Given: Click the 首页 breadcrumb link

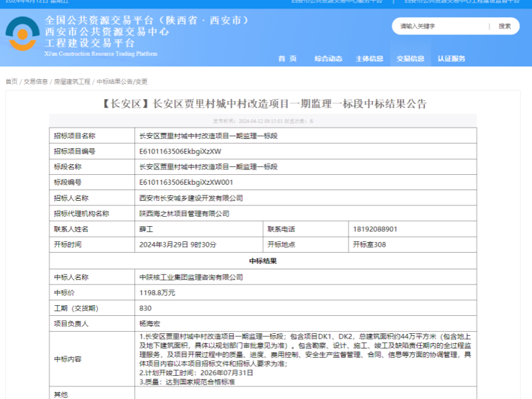Looking at the screenshot, I should [11, 81].
